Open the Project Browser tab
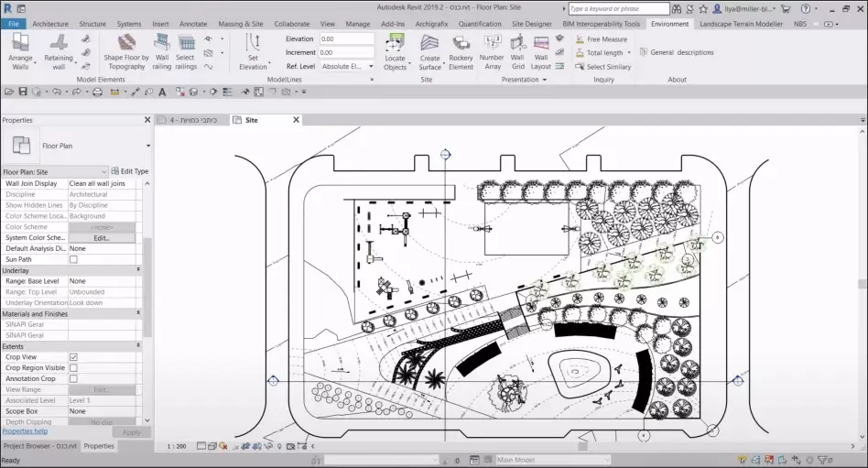This screenshot has width=868, height=468. point(39,446)
